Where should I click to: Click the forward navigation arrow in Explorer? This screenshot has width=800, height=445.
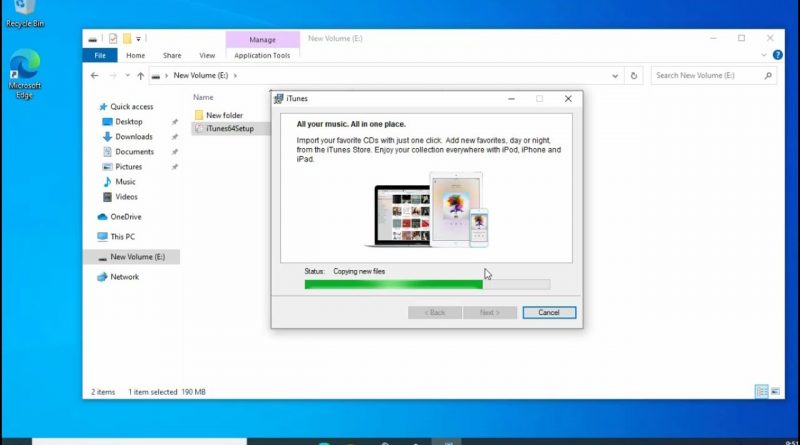[x=113, y=76]
